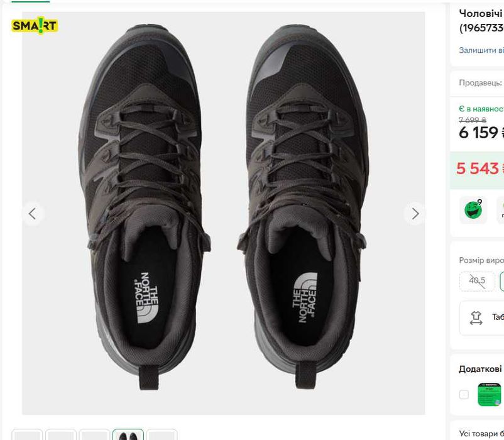The height and width of the screenshot is (440, 504).
Task: Open the 'Усі товари' link
Action: tap(481, 433)
